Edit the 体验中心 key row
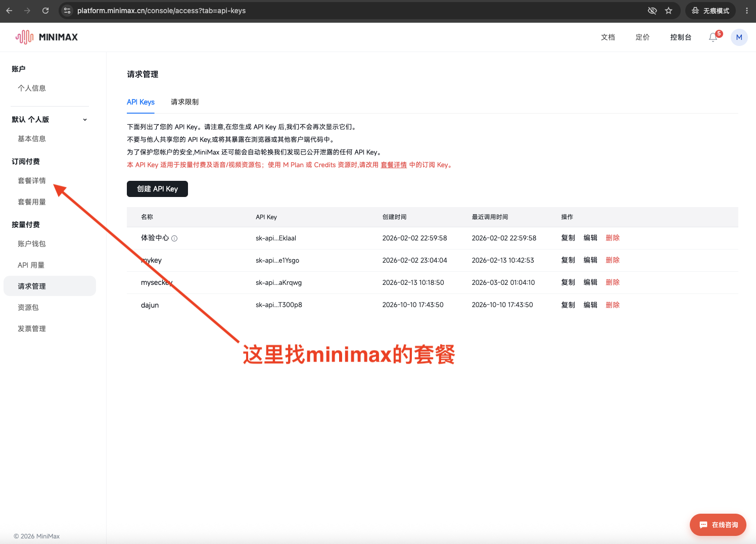The width and height of the screenshot is (756, 544). (590, 238)
